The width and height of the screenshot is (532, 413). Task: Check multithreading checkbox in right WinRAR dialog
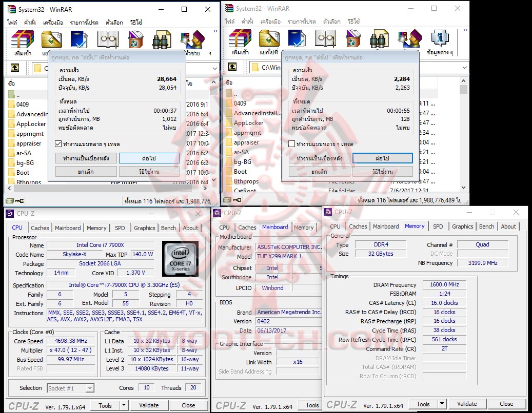(291, 144)
